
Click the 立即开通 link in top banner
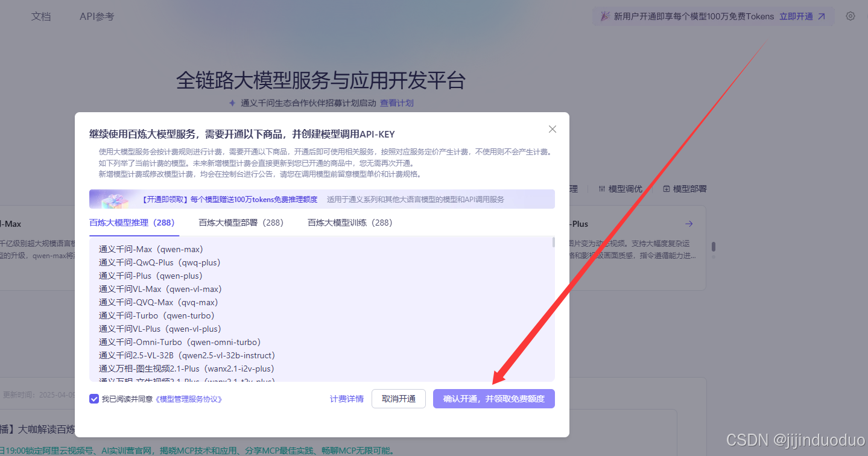coord(796,17)
